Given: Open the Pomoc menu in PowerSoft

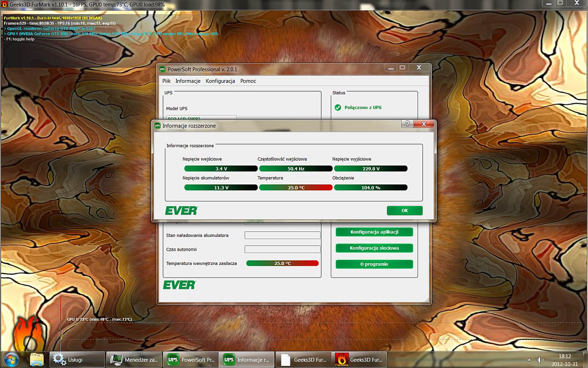Looking at the screenshot, I should coord(248,81).
